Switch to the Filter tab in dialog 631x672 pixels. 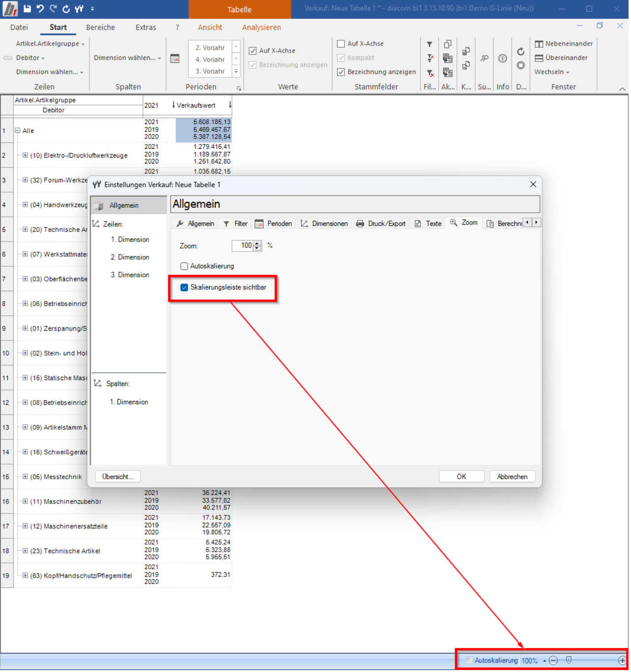tap(237, 224)
